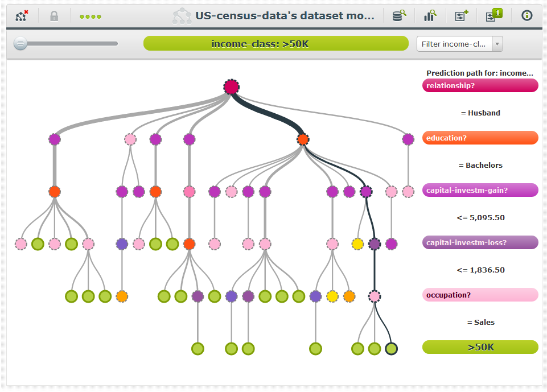Select the highlighted dark purple capital-loss node
547x392 pixels.
375,244
